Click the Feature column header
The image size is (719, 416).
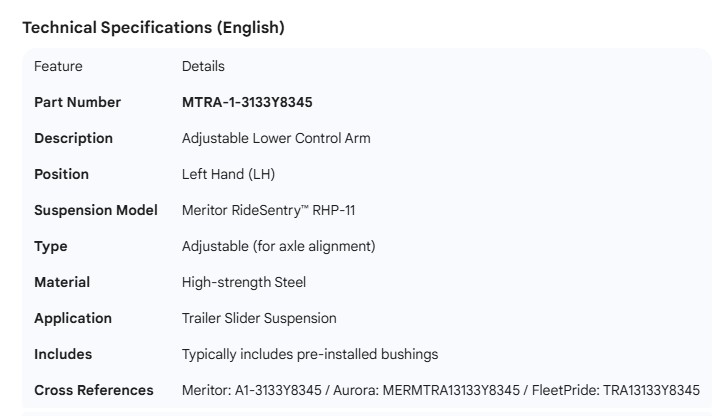click(x=58, y=66)
